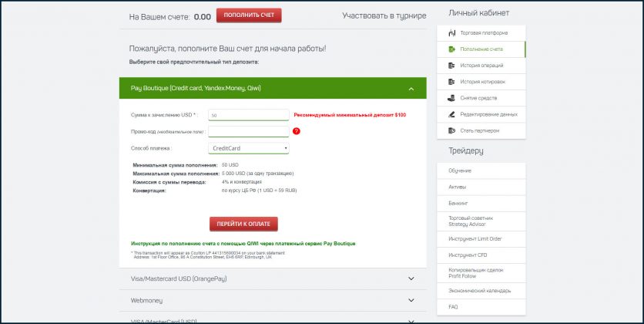Focus the Промо-код input field
Image resolution: width=644 pixels, height=324 pixels.
point(249,132)
